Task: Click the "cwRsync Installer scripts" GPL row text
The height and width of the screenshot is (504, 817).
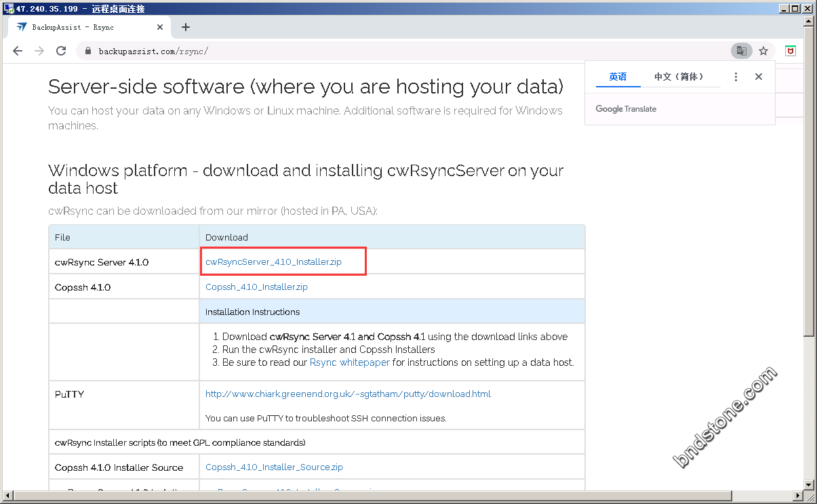Action: (x=180, y=442)
